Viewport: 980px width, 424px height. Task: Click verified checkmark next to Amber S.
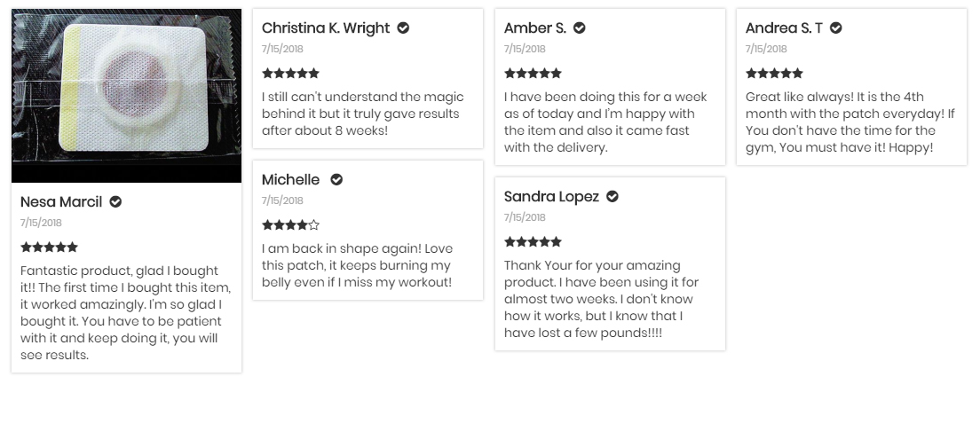pos(580,27)
